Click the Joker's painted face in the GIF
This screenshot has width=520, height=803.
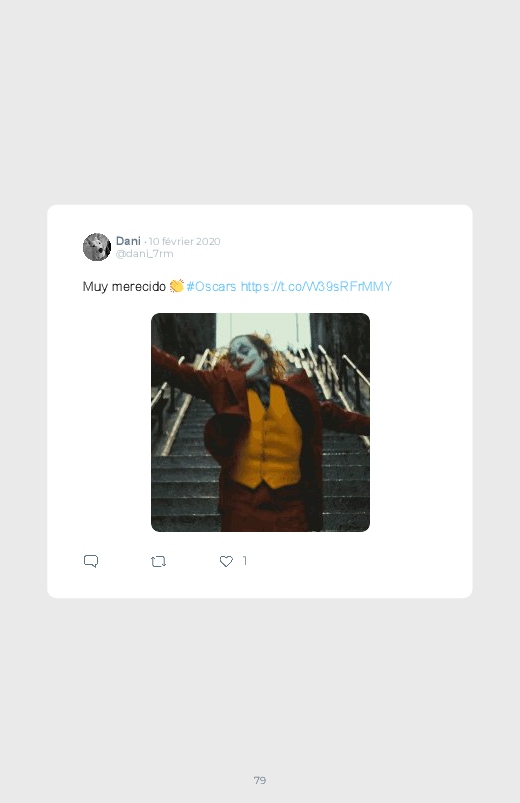[x=245, y=355]
